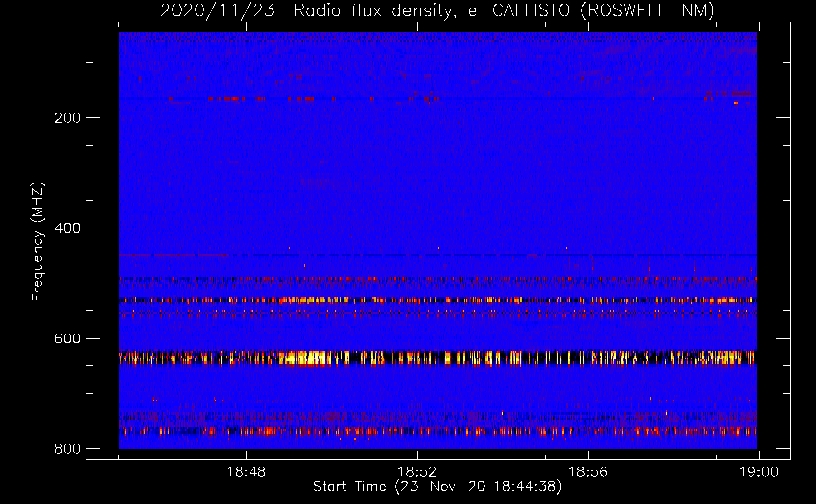Click the plot title 'Radio flux density, e-CALLISTO (ROSWELL-NM)'
This screenshot has height=504, width=816.
pyautogui.click(x=504, y=10)
